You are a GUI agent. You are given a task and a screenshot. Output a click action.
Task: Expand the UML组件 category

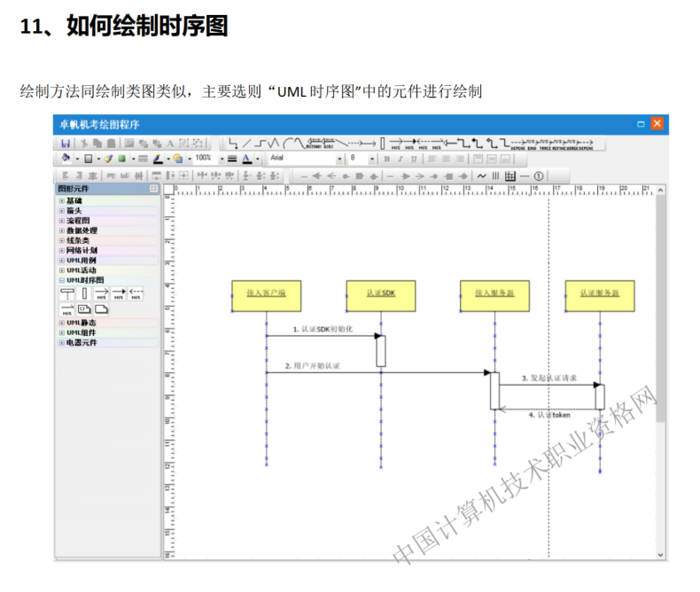pyautogui.click(x=62, y=332)
